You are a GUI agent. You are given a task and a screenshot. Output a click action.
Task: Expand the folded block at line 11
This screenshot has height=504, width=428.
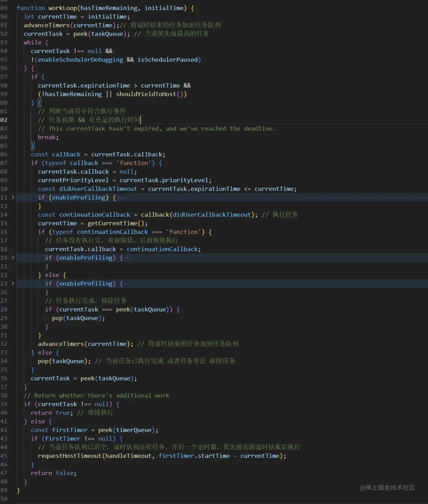click(x=13, y=197)
